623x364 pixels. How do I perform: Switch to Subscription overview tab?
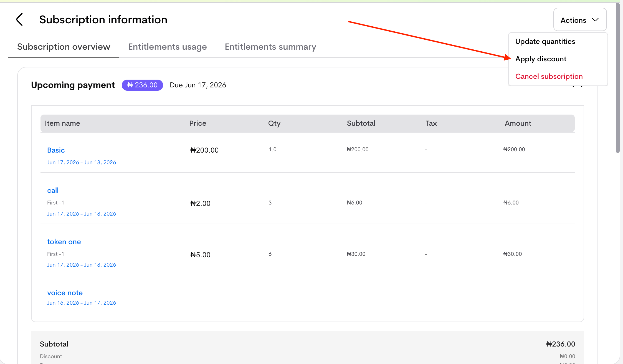64,47
